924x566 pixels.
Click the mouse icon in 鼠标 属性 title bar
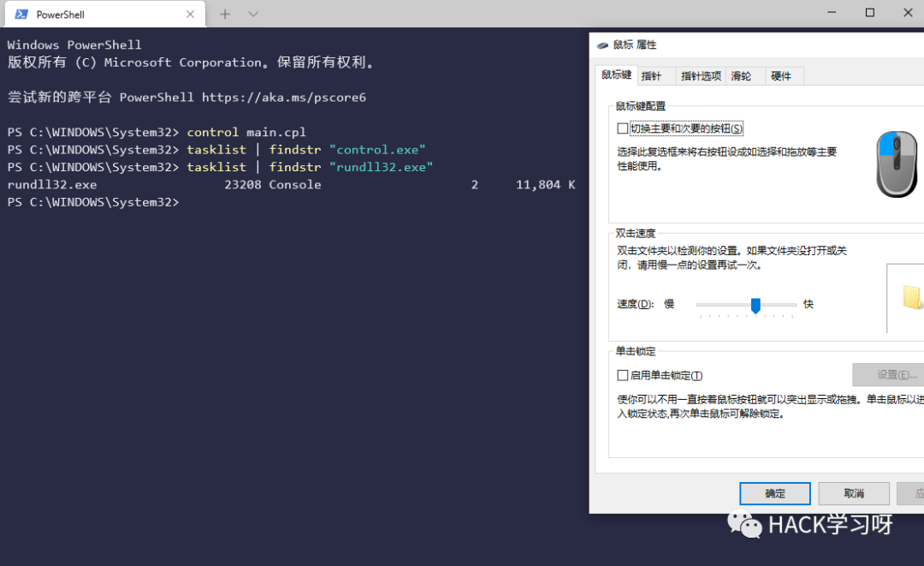click(602, 45)
